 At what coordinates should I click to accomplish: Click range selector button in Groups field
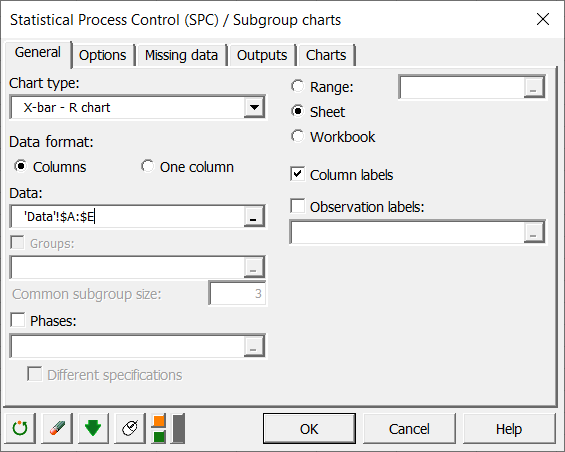coord(253,267)
